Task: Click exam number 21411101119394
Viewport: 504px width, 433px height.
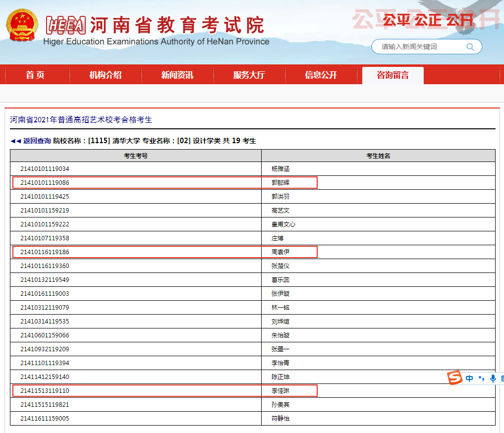Action: 45,363
